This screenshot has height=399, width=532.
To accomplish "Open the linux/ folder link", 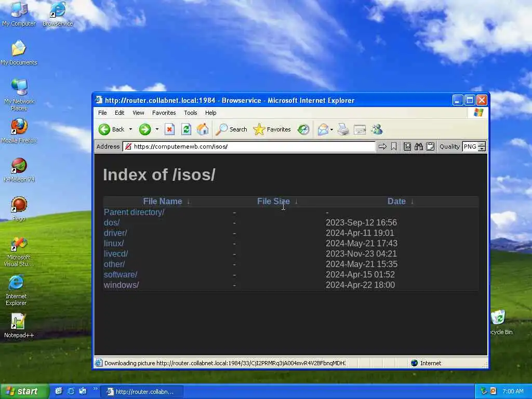I will click(114, 243).
